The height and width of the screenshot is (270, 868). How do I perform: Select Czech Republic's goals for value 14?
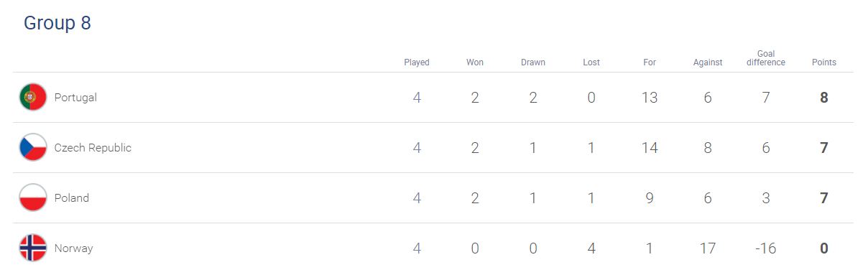650,148
